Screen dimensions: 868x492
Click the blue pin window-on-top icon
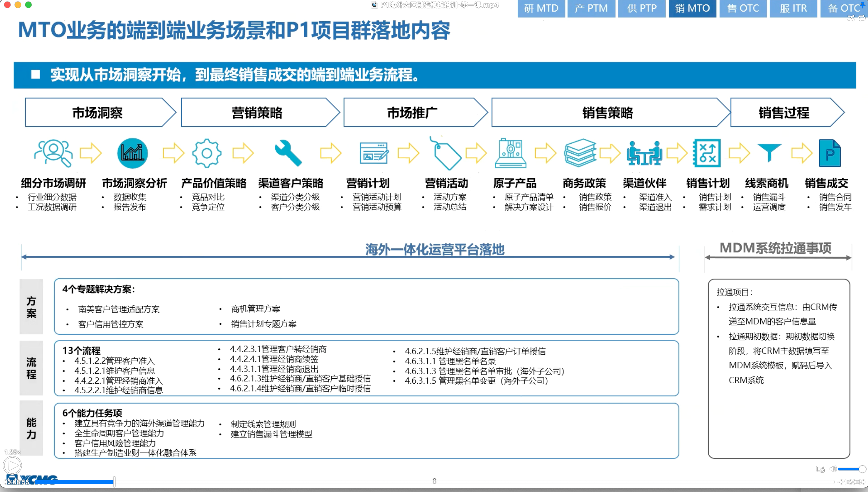click(863, 5)
